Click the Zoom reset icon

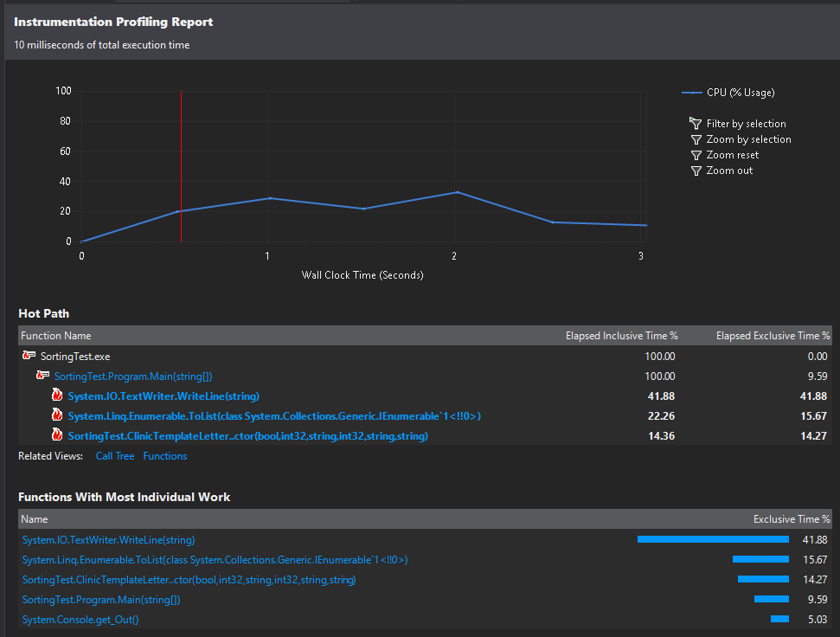[x=696, y=154]
